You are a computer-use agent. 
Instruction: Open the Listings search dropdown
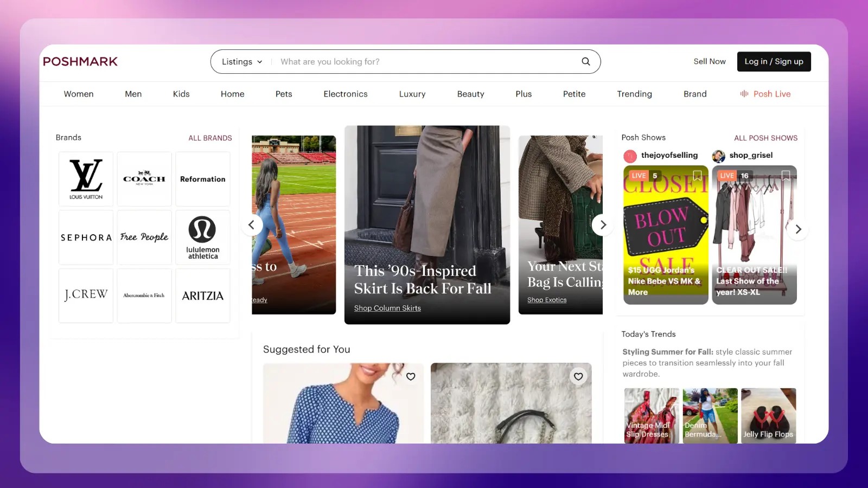(242, 62)
